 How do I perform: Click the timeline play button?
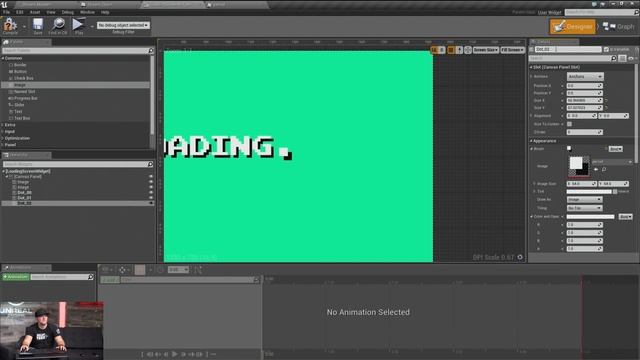[175, 354]
